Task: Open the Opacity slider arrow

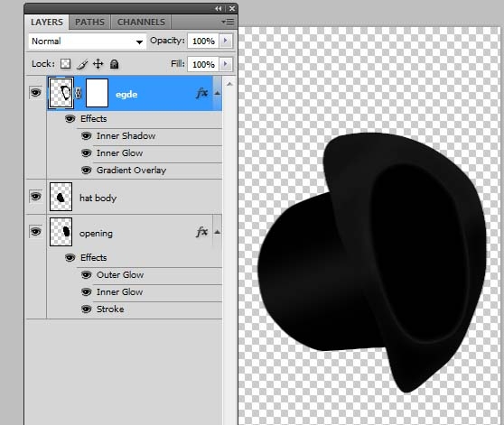Action: point(225,41)
